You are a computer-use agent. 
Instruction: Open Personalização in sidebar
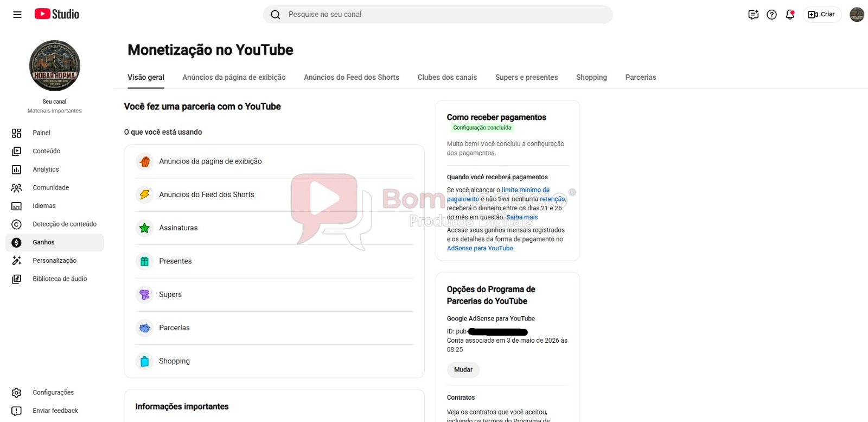54,261
